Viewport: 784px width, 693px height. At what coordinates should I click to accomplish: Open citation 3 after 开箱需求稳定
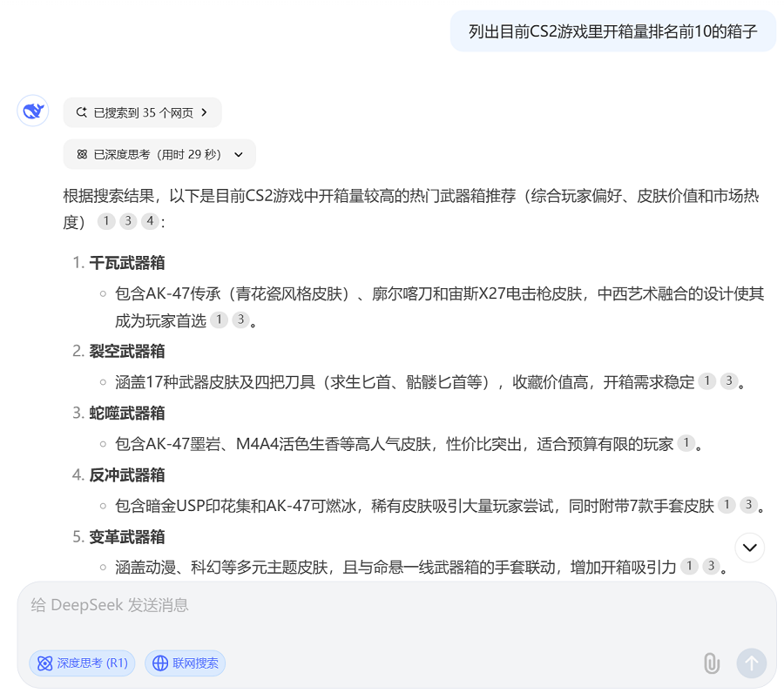click(729, 381)
